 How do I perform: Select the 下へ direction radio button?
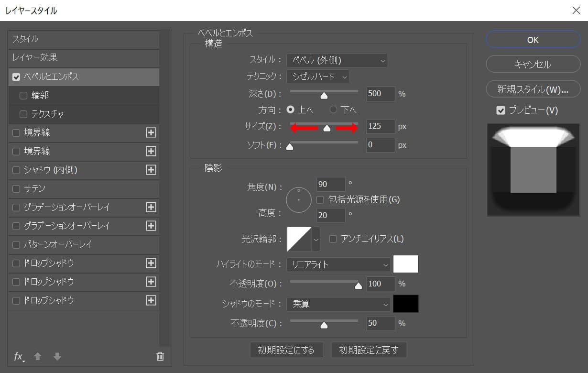click(x=334, y=110)
